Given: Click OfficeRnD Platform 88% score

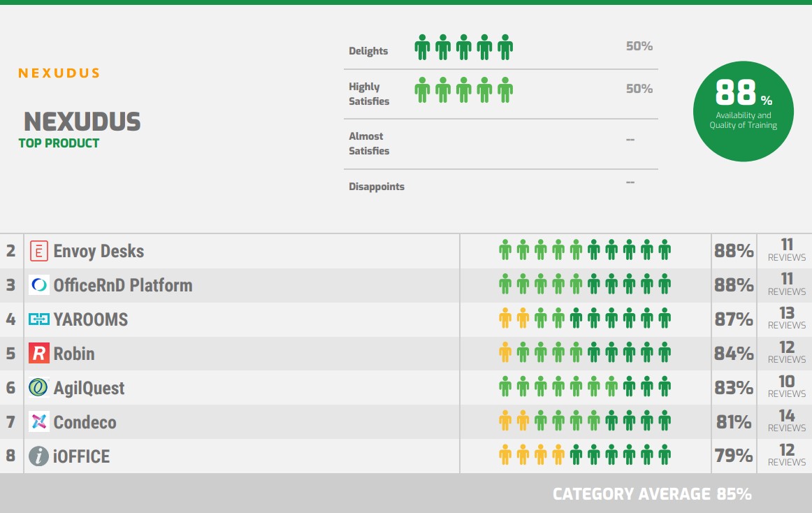Looking at the screenshot, I should (734, 286).
